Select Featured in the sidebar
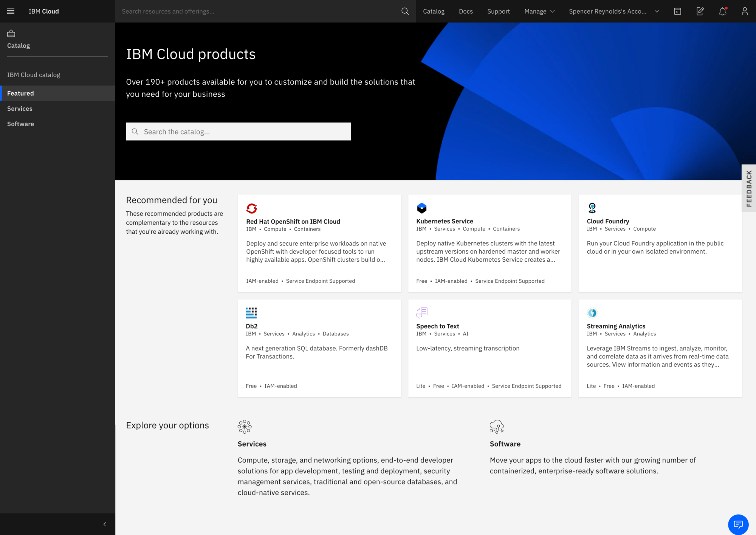The image size is (756, 535). pyautogui.click(x=57, y=93)
